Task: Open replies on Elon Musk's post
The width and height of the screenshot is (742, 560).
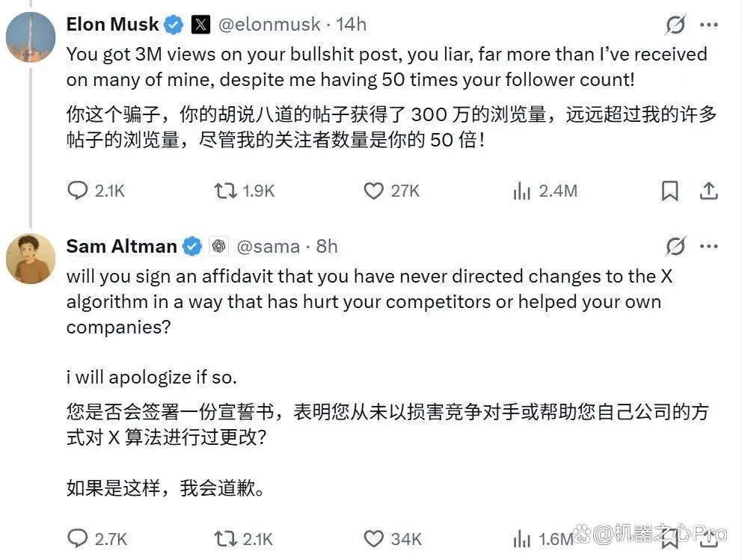Action: [96, 191]
